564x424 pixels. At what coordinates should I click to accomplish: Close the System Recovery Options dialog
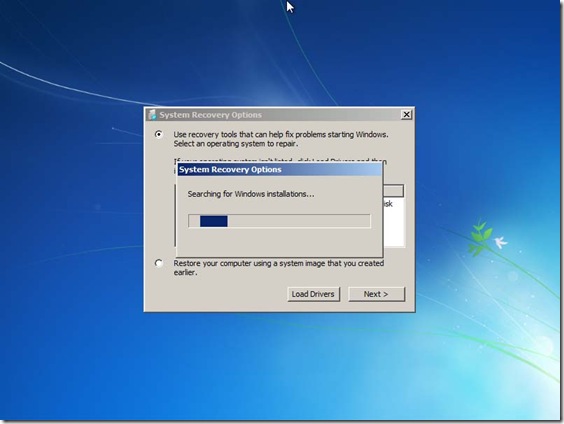(406, 115)
